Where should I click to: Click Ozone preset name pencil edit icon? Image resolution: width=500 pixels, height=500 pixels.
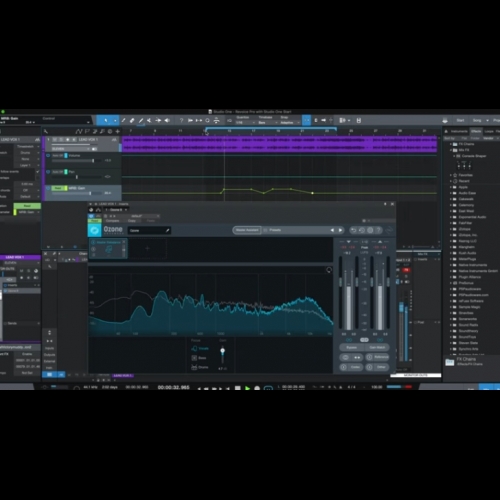167,230
